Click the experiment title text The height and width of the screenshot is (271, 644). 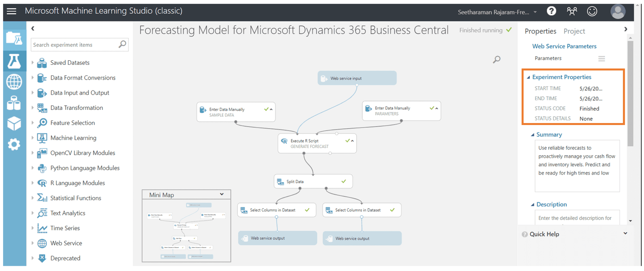(294, 30)
